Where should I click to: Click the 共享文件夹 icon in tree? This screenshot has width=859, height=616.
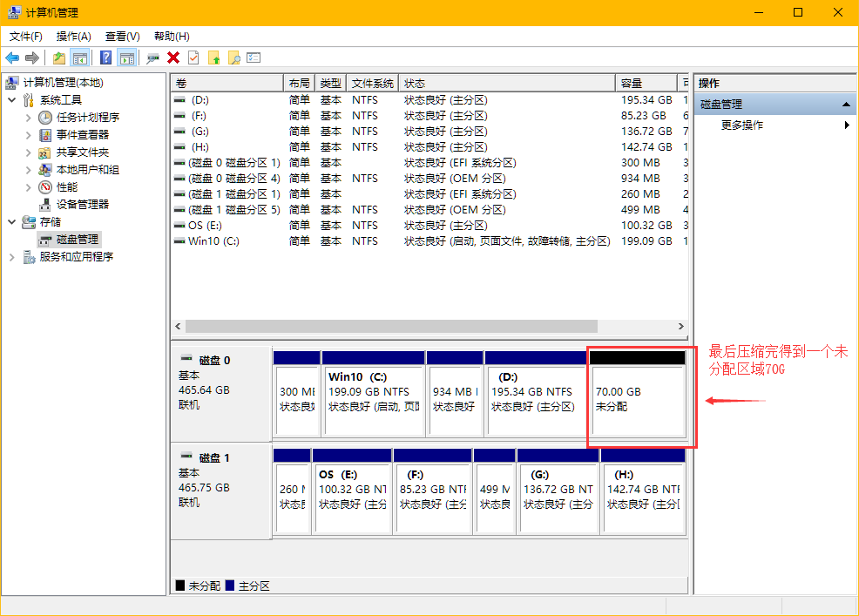[45, 152]
